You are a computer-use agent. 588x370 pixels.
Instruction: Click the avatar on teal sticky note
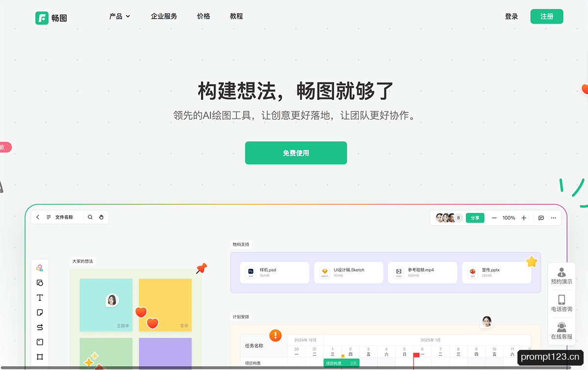[x=112, y=300]
